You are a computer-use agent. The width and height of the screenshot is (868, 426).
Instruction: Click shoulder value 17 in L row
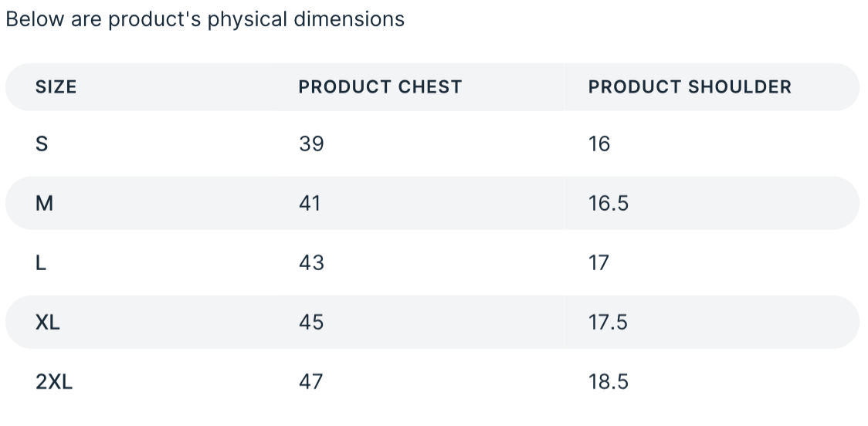coord(598,263)
